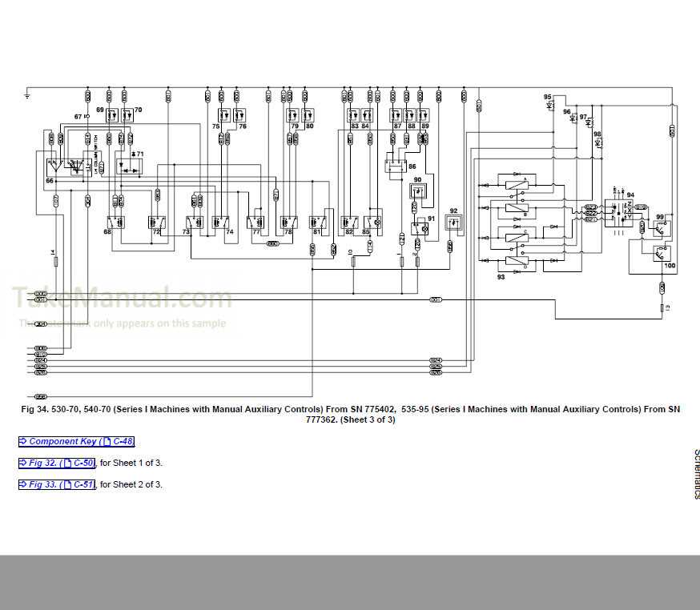Follow the Fig 33. C-51 link

tap(57, 484)
